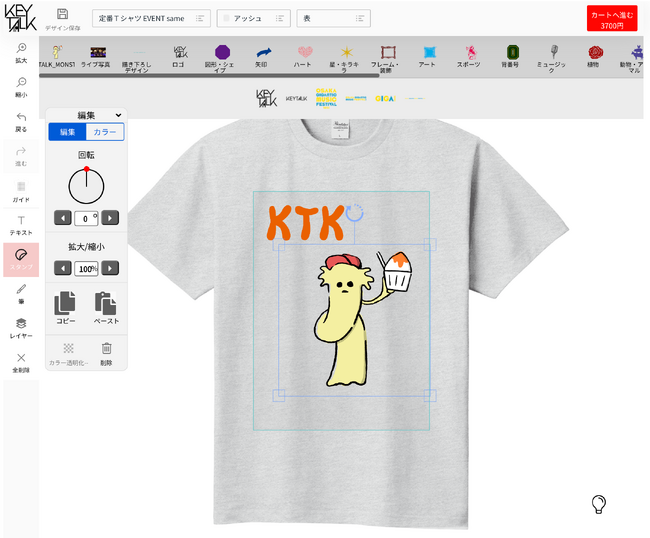The image size is (650, 538).
Task: Open shirt color dropdown アッシュ
Action: [x=253, y=18]
